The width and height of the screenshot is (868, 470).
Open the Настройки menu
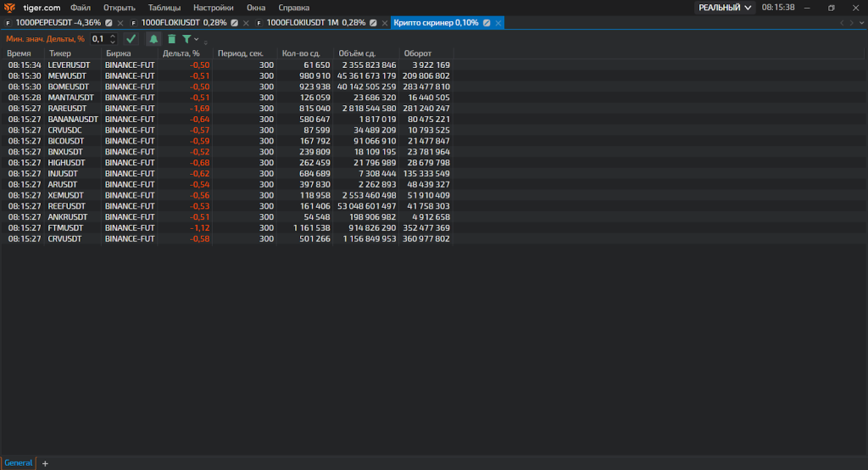(213, 8)
